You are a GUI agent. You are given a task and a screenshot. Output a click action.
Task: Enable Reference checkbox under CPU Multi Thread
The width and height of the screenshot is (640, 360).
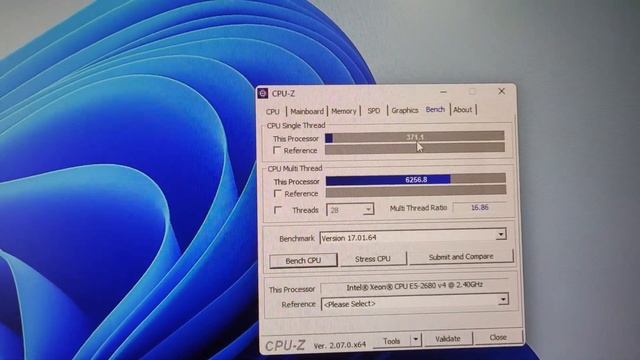[x=278, y=193]
